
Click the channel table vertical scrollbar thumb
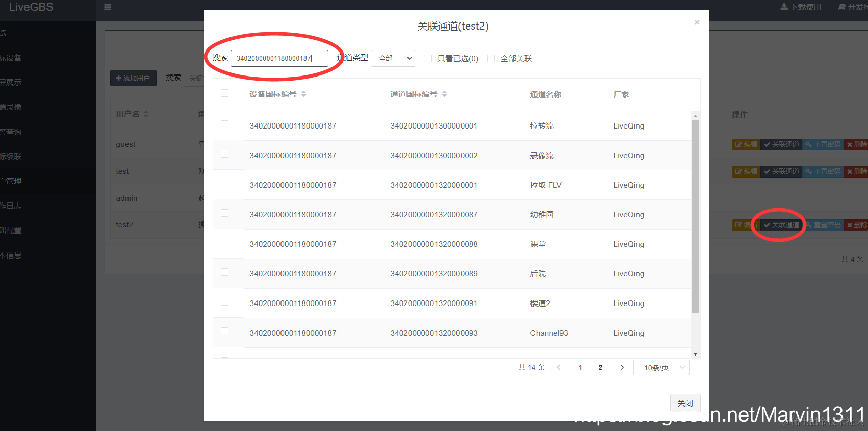(x=695, y=216)
